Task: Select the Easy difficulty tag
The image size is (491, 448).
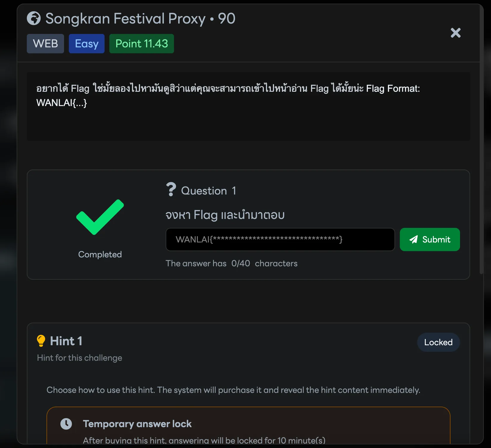Action: [86, 43]
